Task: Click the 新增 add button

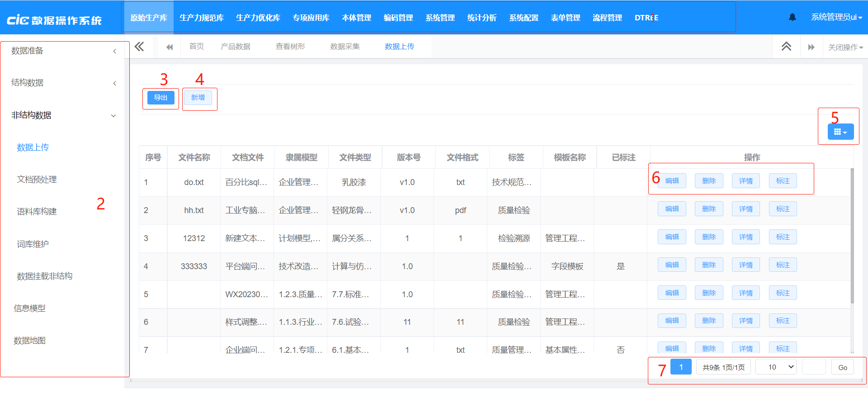Action: click(x=198, y=98)
